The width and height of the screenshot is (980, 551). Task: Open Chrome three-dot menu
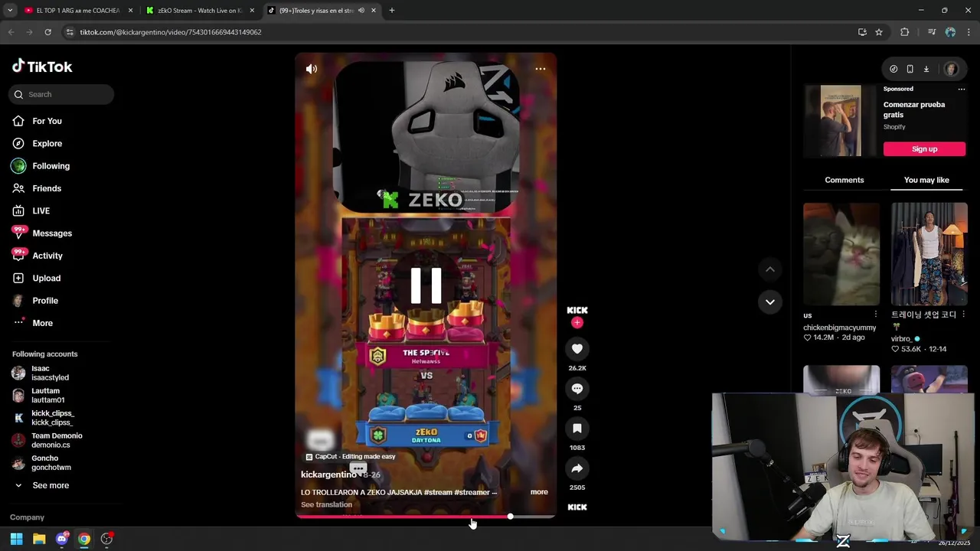(x=969, y=32)
